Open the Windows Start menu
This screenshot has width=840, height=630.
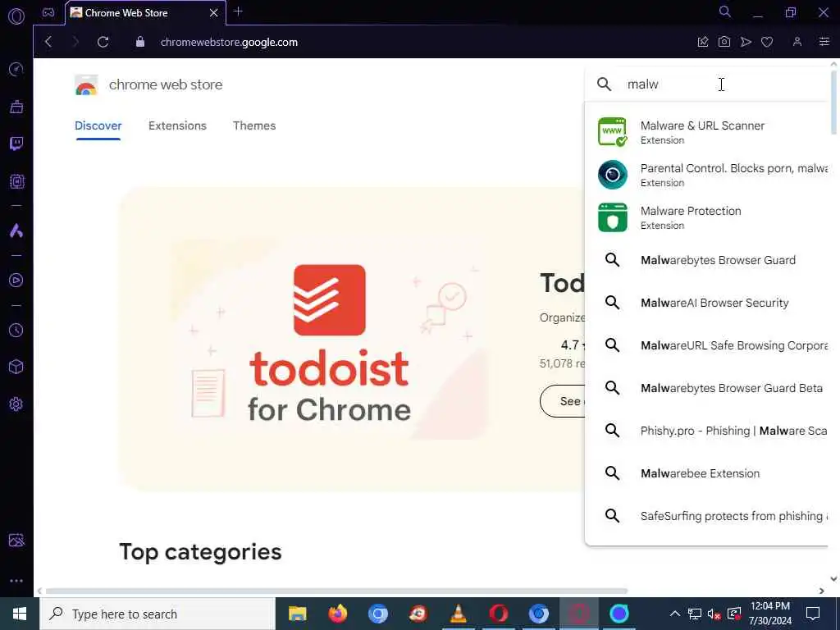(20, 614)
